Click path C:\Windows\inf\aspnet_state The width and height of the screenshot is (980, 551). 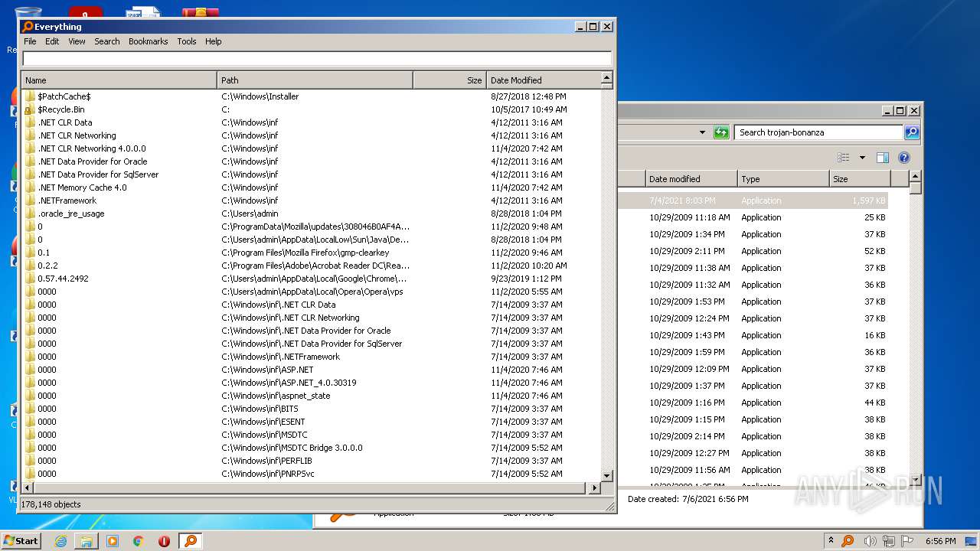(276, 396)
